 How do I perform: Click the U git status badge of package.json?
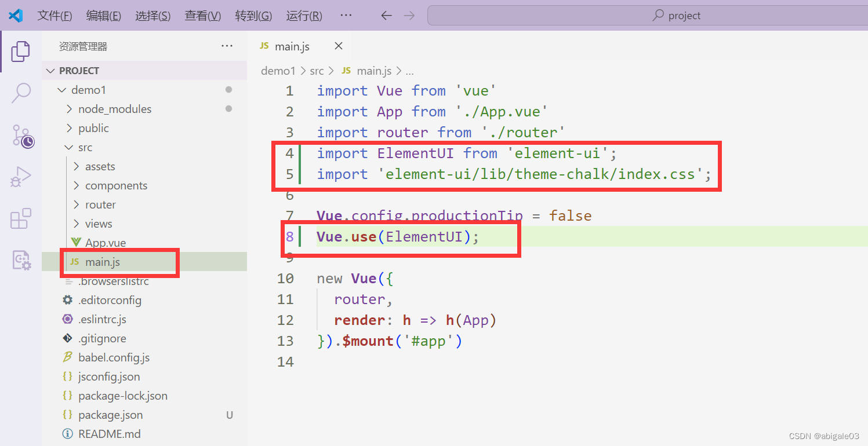pyautogui.click(x=230, y=415)
